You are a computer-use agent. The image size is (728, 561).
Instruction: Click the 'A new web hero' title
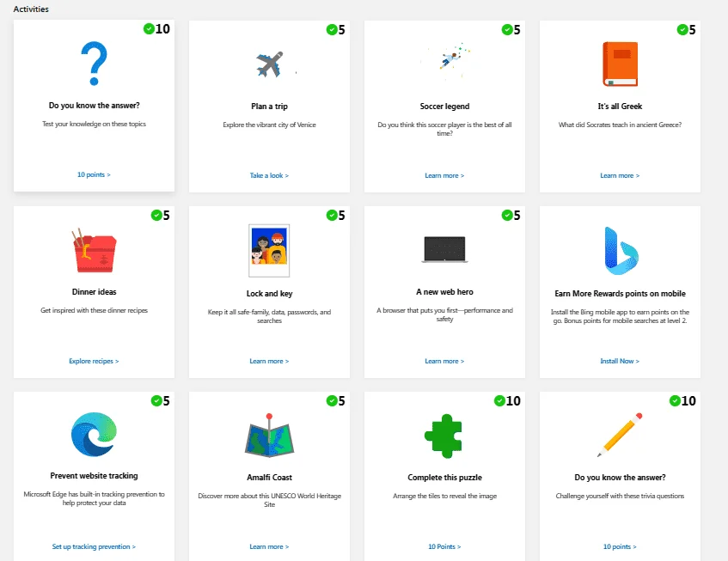(x=444, y=292)
